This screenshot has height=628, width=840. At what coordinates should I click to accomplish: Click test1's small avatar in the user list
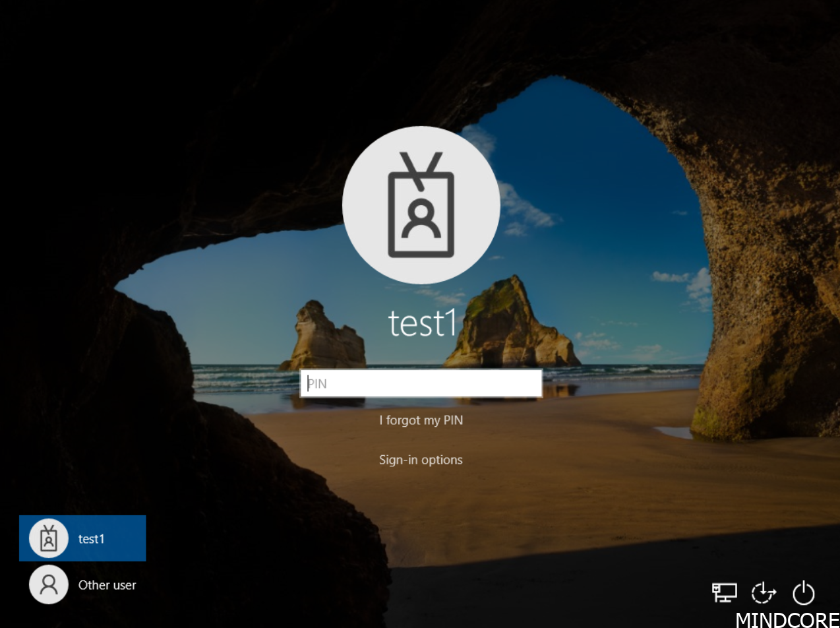click(49, 538)
